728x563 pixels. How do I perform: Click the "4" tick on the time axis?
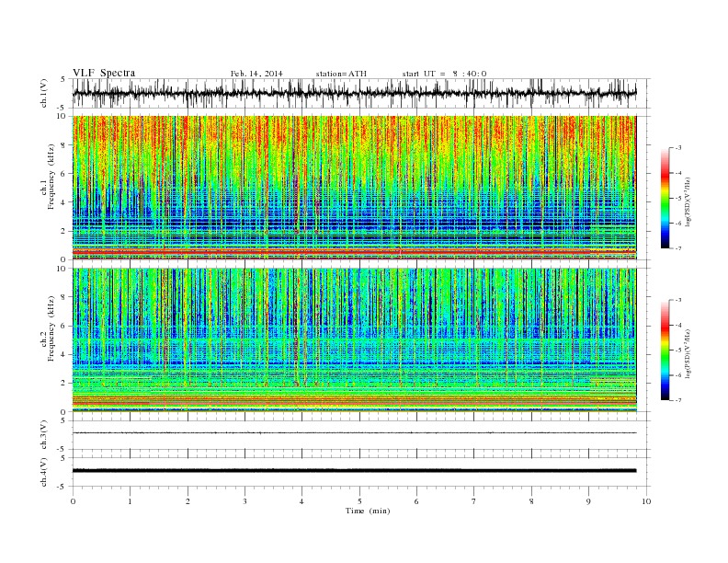click(301, 501)
